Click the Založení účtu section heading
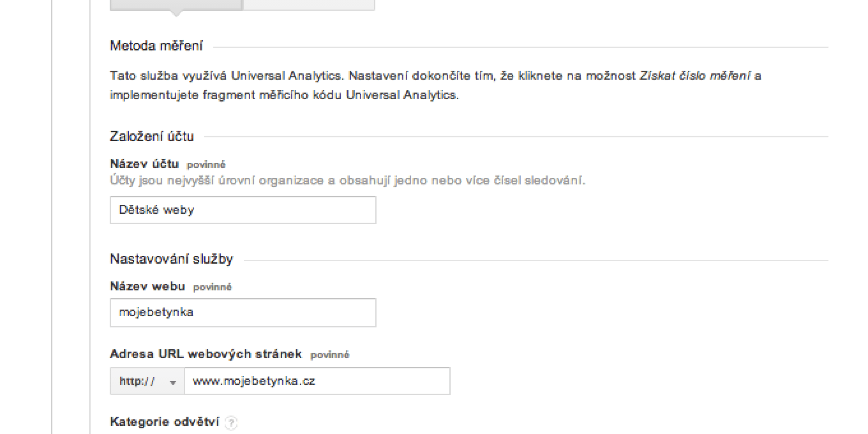This screenshot has width=868, height=434. pyautogui.click(x=152, y=136)
